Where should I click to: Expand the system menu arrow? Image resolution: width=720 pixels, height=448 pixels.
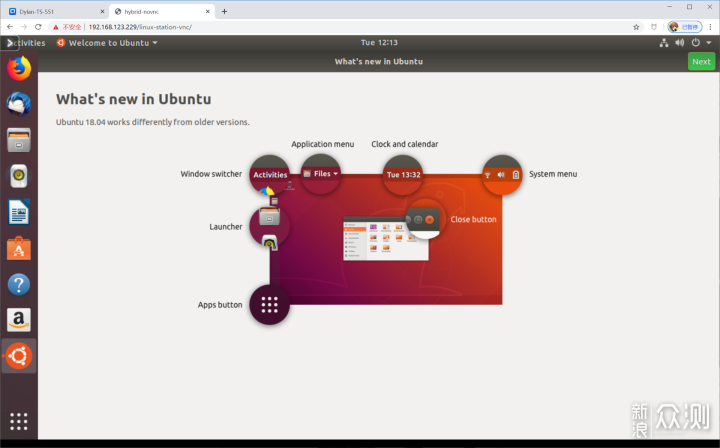click(x=709, y=43)
